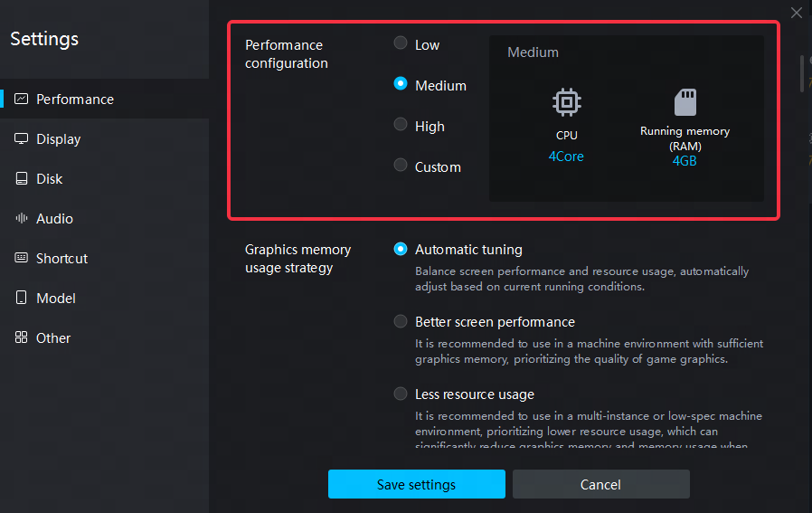Select Automatic tuning graphics strategy
Viewport: 812px width, 513px height.
coord(401,249)
